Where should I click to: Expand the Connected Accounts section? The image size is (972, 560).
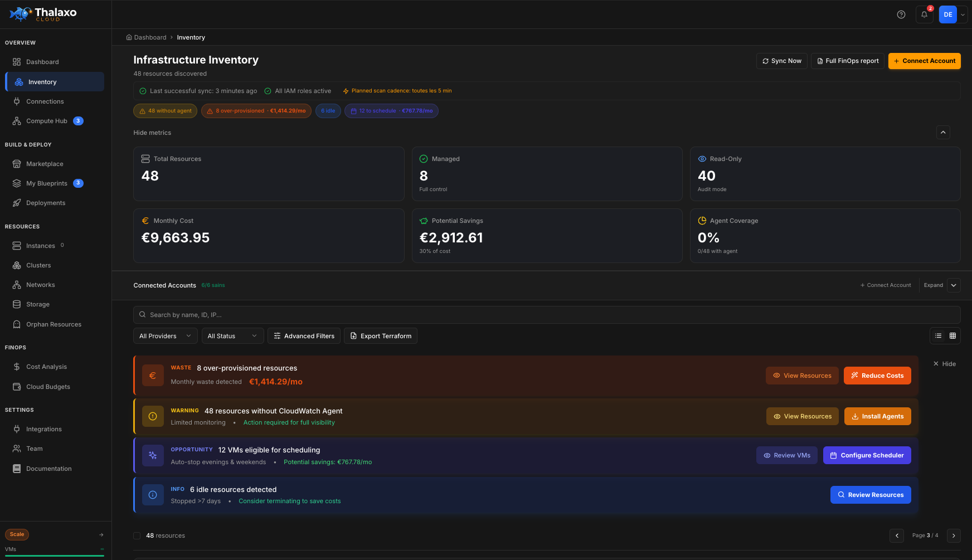954,285
